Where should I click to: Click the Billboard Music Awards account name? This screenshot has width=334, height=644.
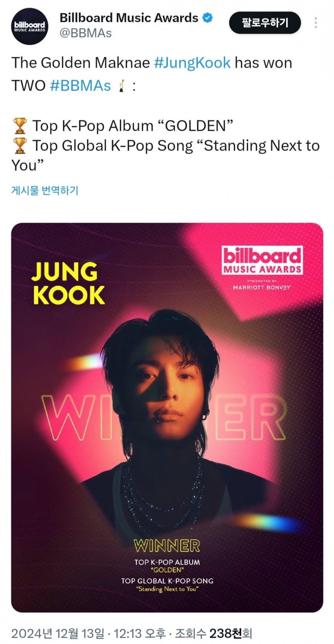pyautogui.click(x=129, y=18)
